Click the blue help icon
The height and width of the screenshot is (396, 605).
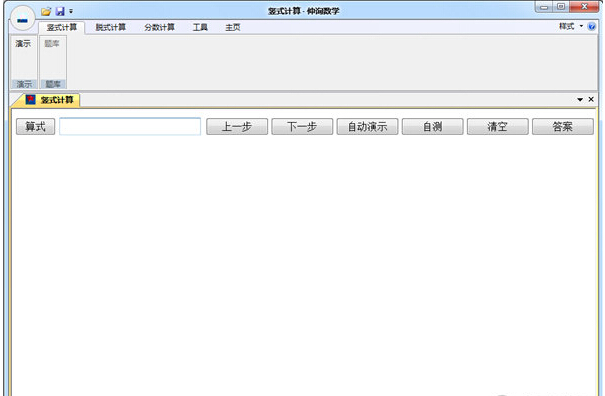[x=591, y=26]
